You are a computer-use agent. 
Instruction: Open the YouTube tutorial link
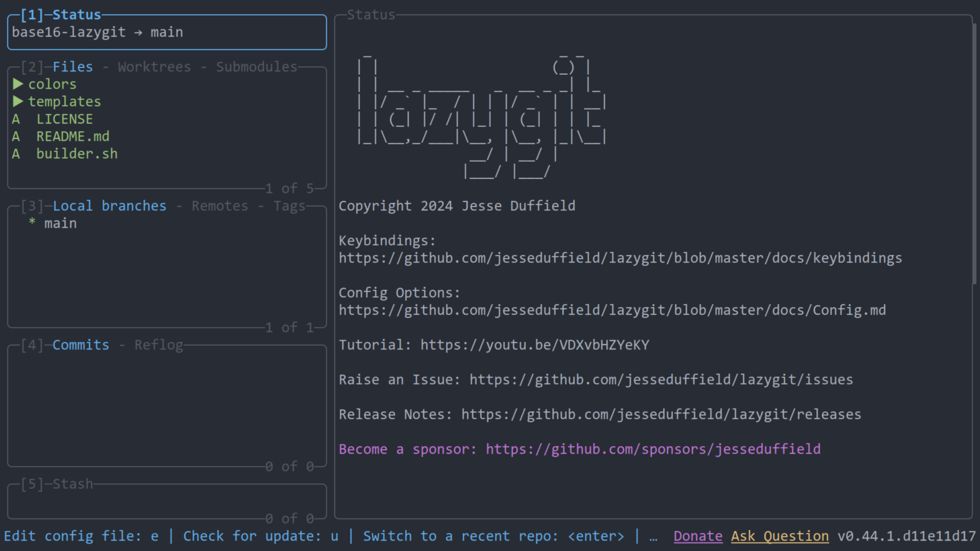(x=534, y=345)
